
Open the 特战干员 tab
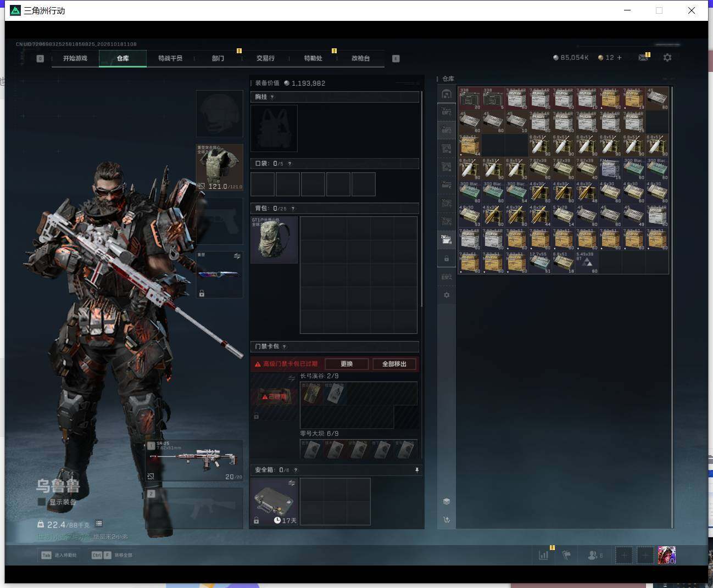(x=170, y=58)
